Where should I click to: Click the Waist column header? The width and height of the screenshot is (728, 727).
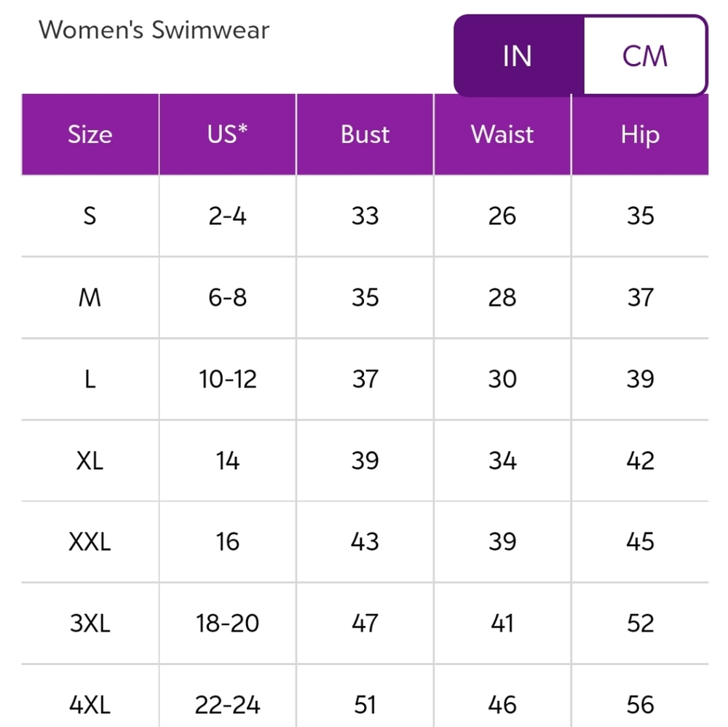502,134
